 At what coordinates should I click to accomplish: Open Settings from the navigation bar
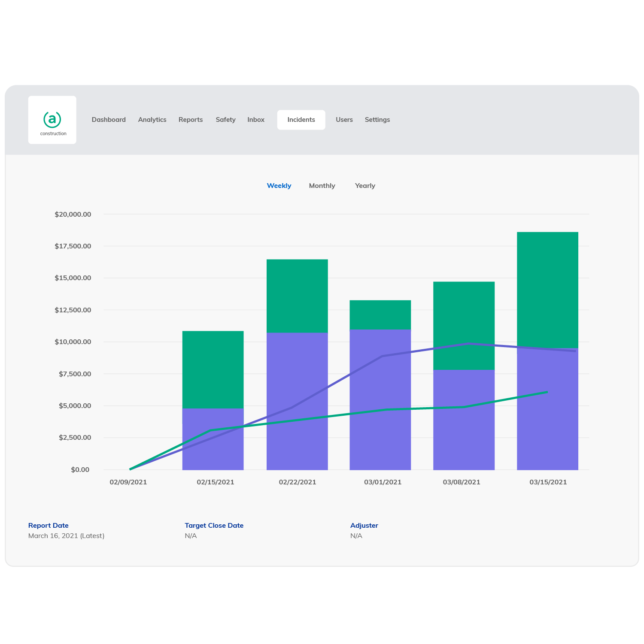coord(377,120)
